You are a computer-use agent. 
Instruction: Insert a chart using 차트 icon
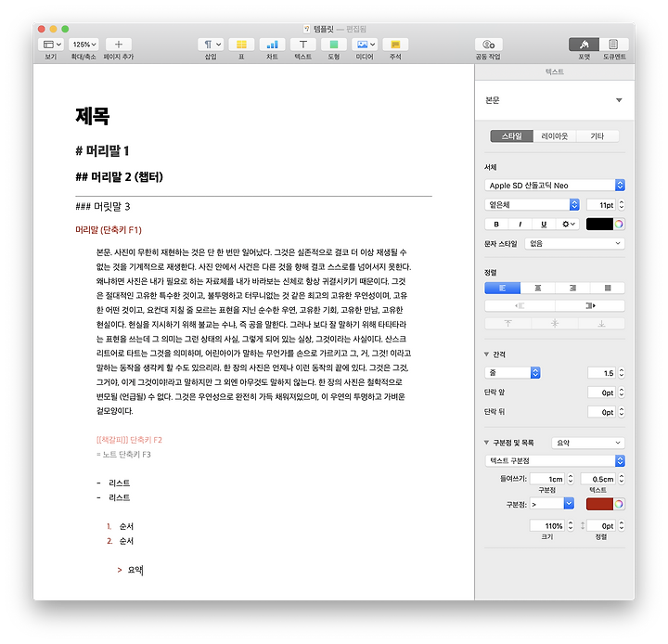(x=272, y=45)
